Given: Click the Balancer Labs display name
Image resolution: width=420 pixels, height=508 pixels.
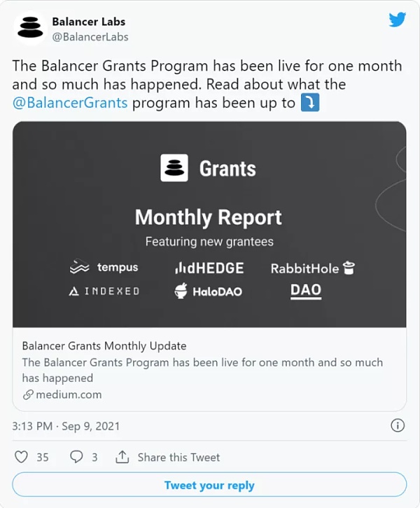Looking at the screenshot, I should point(88,22).
